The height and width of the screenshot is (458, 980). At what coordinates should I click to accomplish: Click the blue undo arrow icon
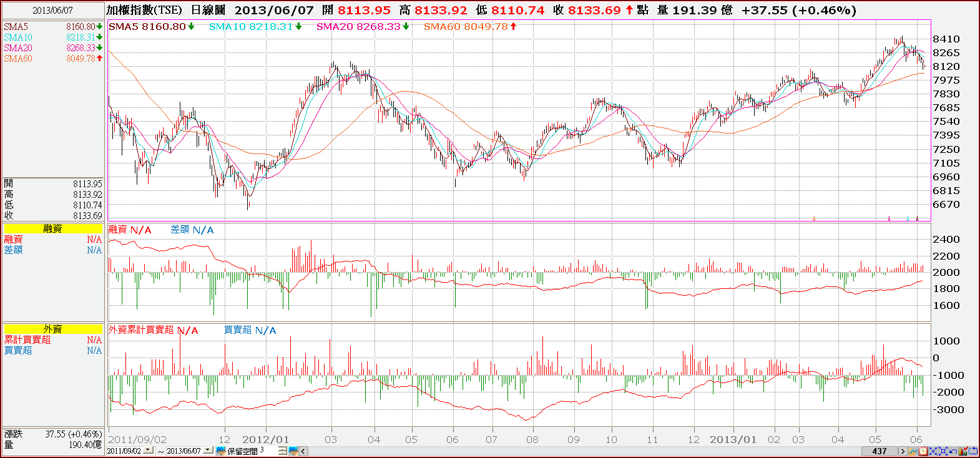(953, 451)
